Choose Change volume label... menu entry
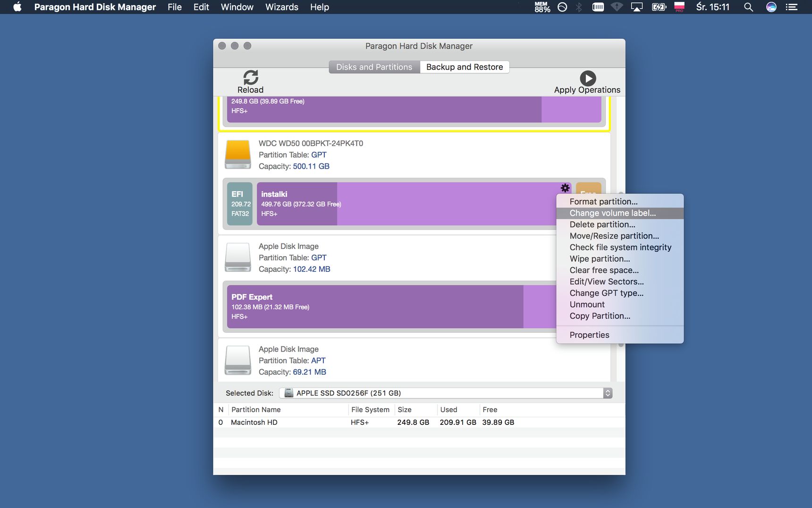Viewport: 812px width, 508px height. pyautogui.click(x=620, y=213)
